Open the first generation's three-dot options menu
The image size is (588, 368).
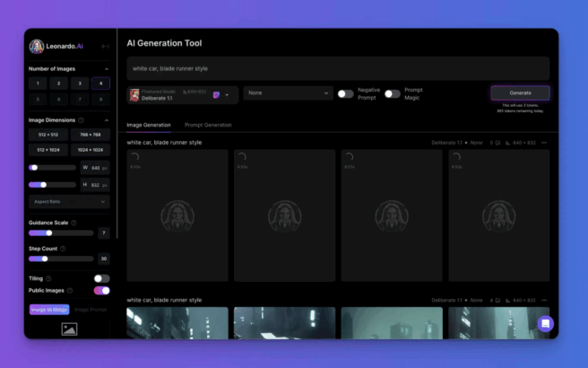[543, 143]
